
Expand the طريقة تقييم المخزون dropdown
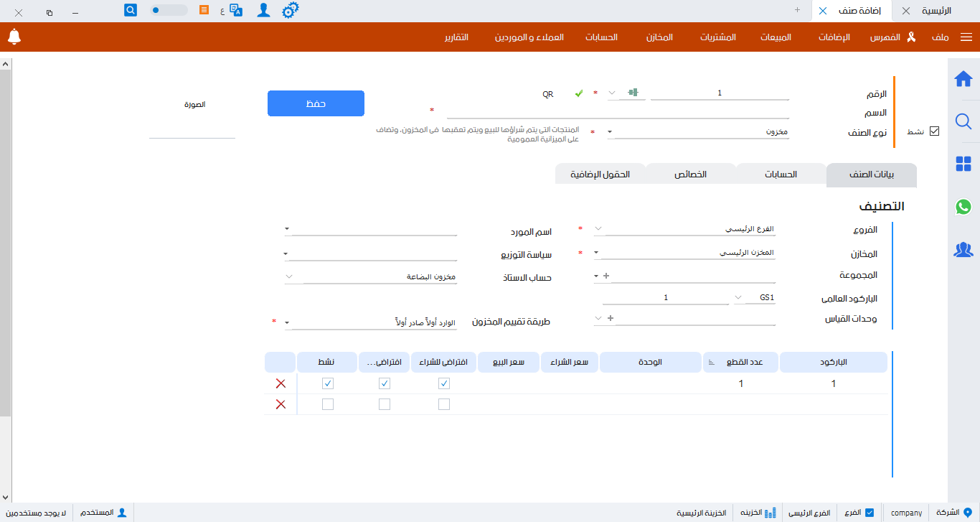click(287, 322)
